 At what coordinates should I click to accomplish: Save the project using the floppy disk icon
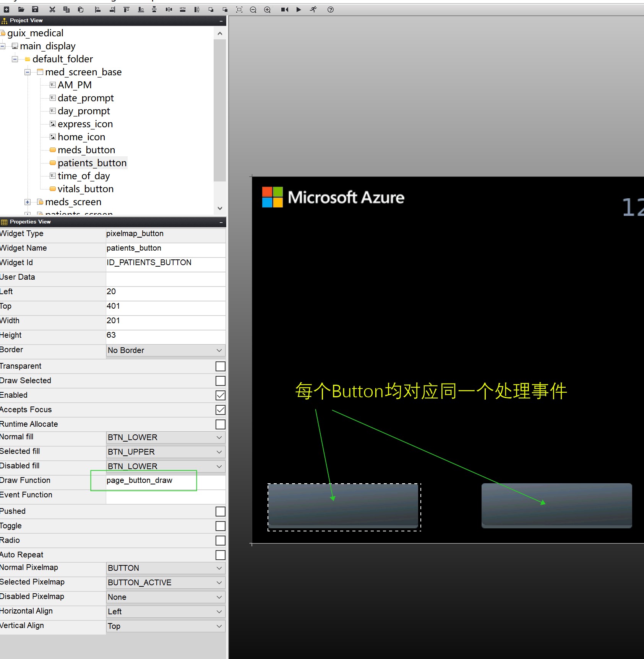(x=35, y=10)
